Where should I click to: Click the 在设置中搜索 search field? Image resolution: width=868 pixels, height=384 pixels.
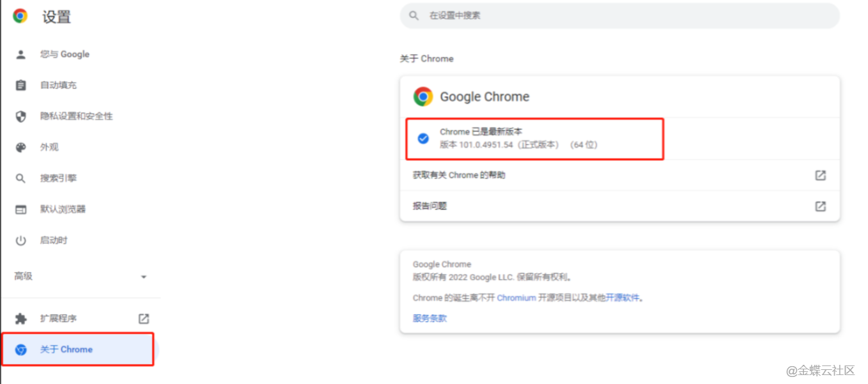click(x=619, y=15)
